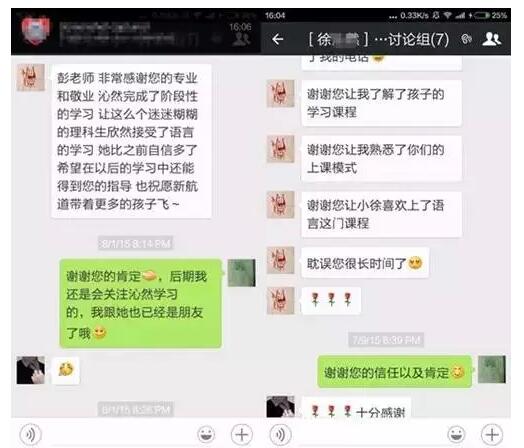Tap plus attachment button in left chat
Screen dimensions: 524x448
[242, 434]
